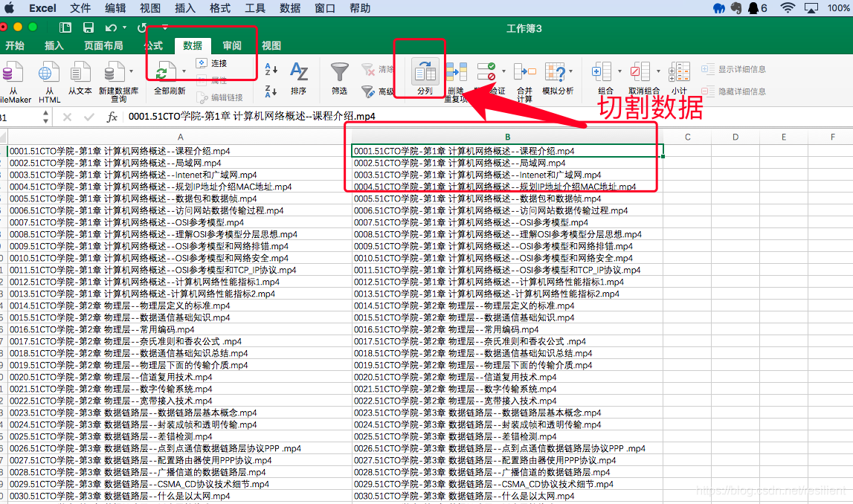Click the 小计 subtotal icon
Screen dimensions: 853x504
(679, 72)
